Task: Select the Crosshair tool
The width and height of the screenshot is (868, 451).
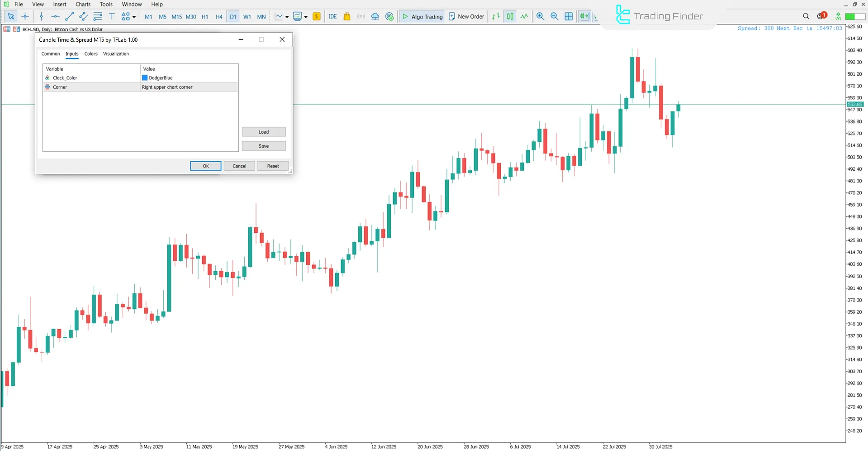Action: pos(25,16)
